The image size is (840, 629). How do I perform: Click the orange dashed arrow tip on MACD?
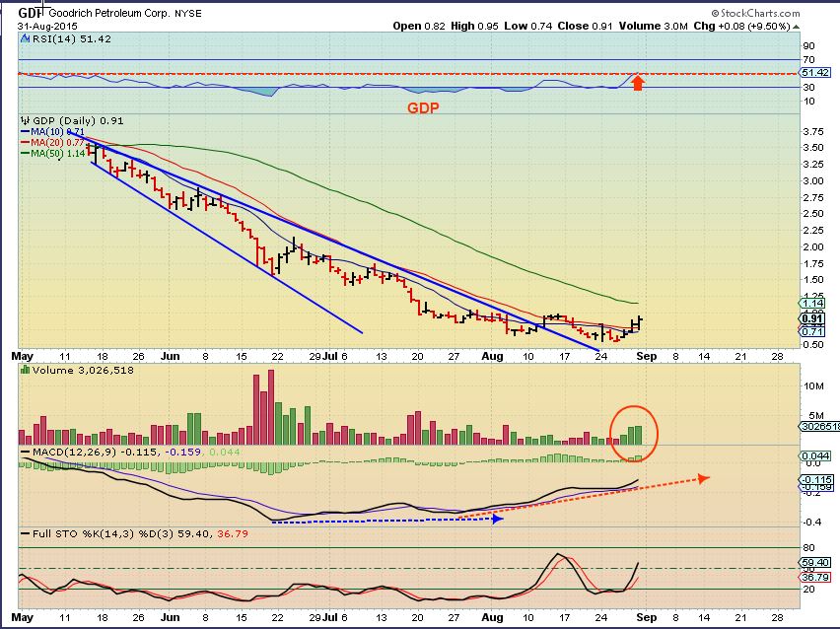click(703, 478)
